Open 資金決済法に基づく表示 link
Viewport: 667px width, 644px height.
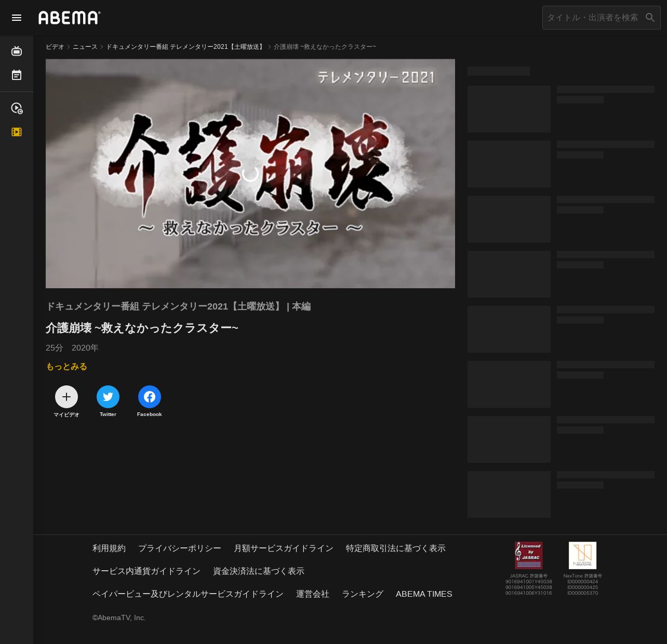pyautogui.click(x=259, y=571)
